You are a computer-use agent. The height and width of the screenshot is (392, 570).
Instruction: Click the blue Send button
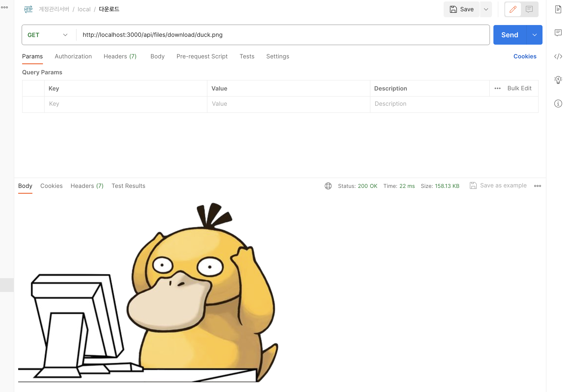coord(510,35)
